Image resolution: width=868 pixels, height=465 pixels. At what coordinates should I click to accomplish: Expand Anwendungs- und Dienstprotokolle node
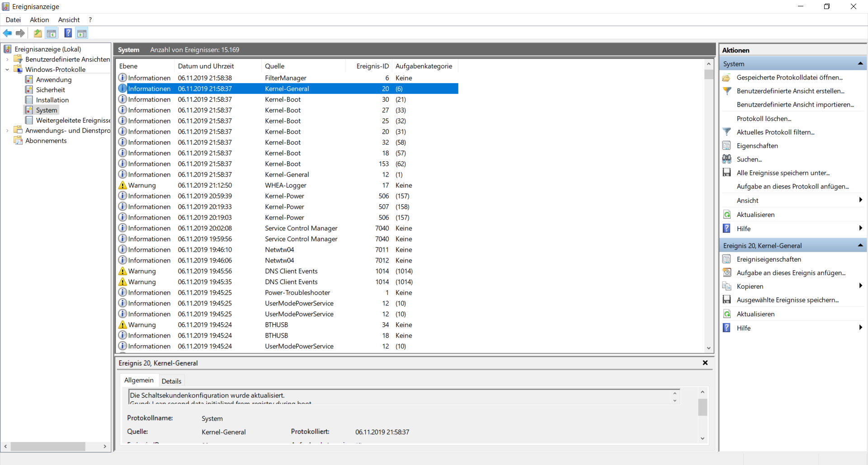click(7, 131)
